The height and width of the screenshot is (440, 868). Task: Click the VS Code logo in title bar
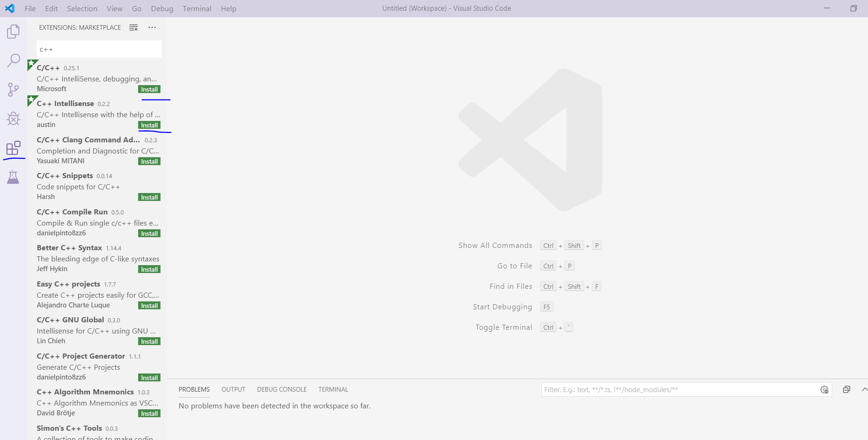coord(9,8)
